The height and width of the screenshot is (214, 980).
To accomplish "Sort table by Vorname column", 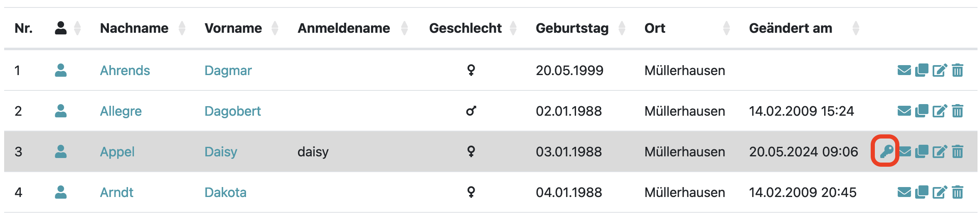I will click(x=233, y=28).
